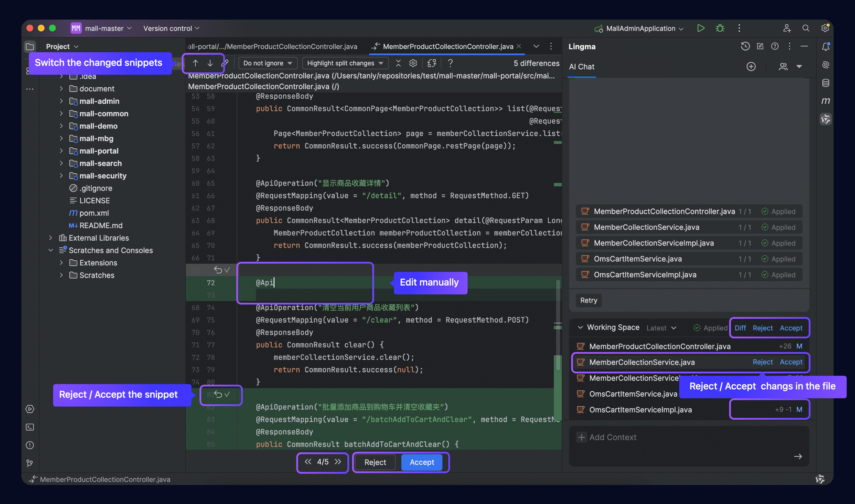The width and height of the screenshot is (855, 504).
Task: Click the blue Accept button
Action: (x=422, y=462)
